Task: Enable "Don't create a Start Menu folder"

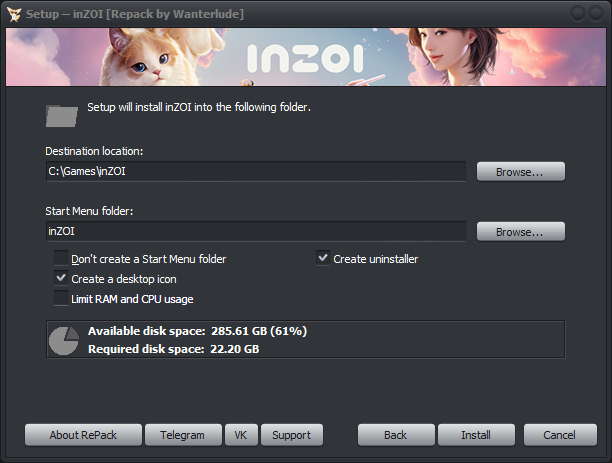Action: pos(61,258)
